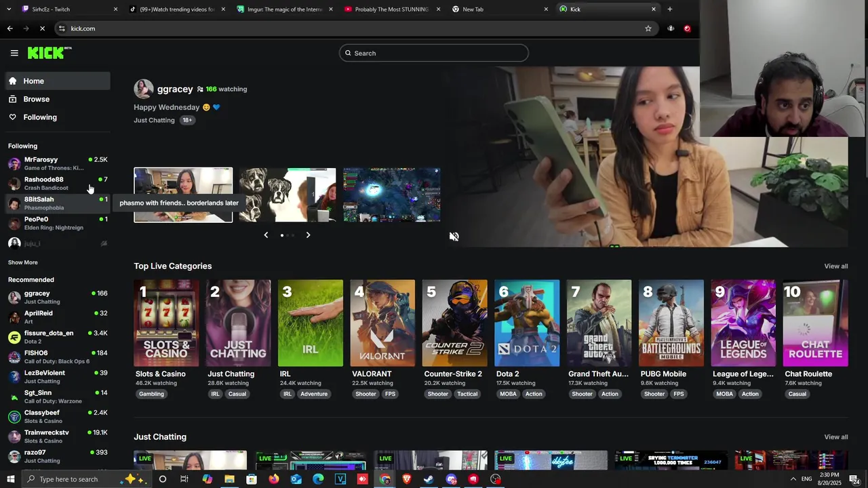Screen dimensions: 868x488
Task: Click Adventure tag under IRL
Action: pyautogui.click(x=314, y=394)
